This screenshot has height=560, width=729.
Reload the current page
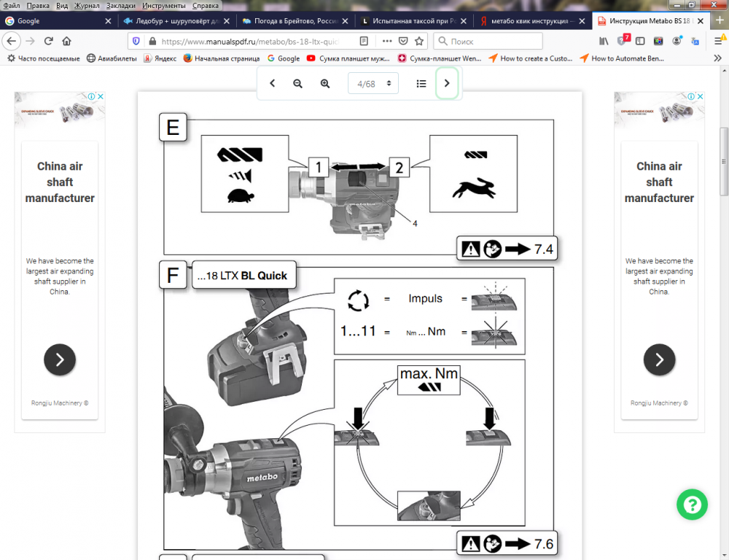pyautogui.click(x=49, y=42)
